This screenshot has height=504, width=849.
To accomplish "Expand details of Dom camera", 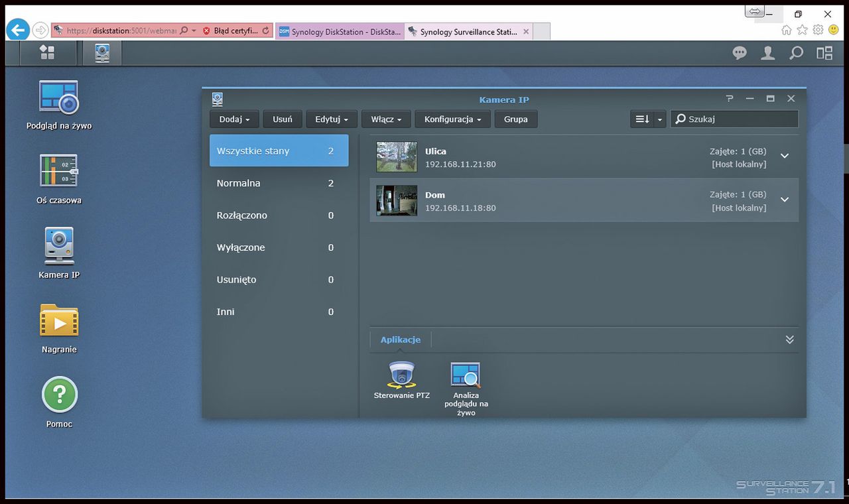I will pos(785,200).
